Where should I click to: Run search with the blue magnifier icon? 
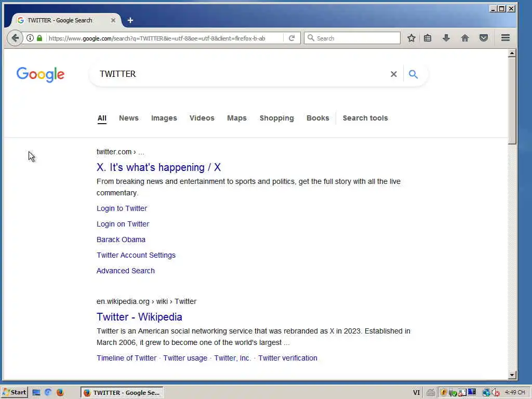[413, 74]
